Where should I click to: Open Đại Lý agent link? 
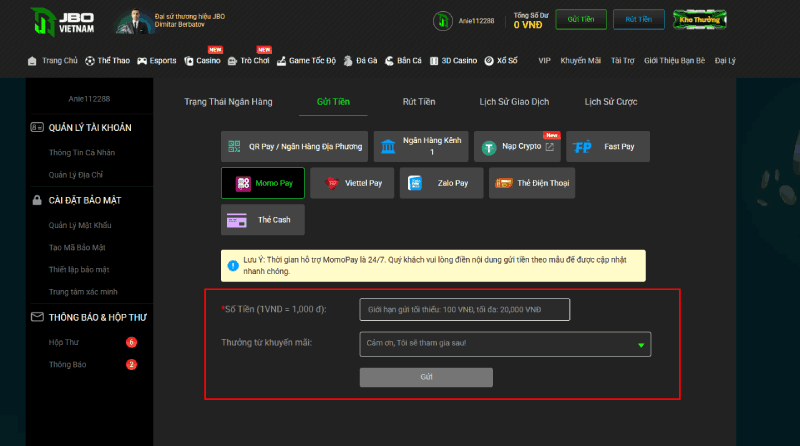pos(725,61)
